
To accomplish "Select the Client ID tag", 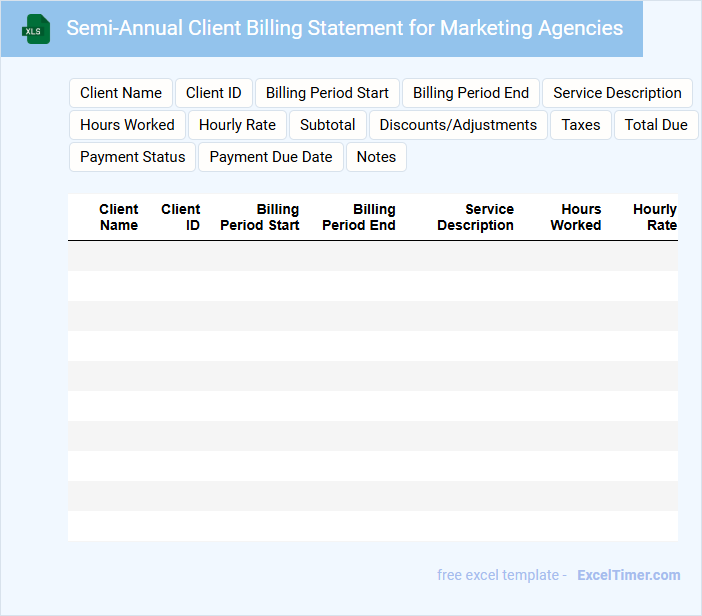I will pos(214,93).
